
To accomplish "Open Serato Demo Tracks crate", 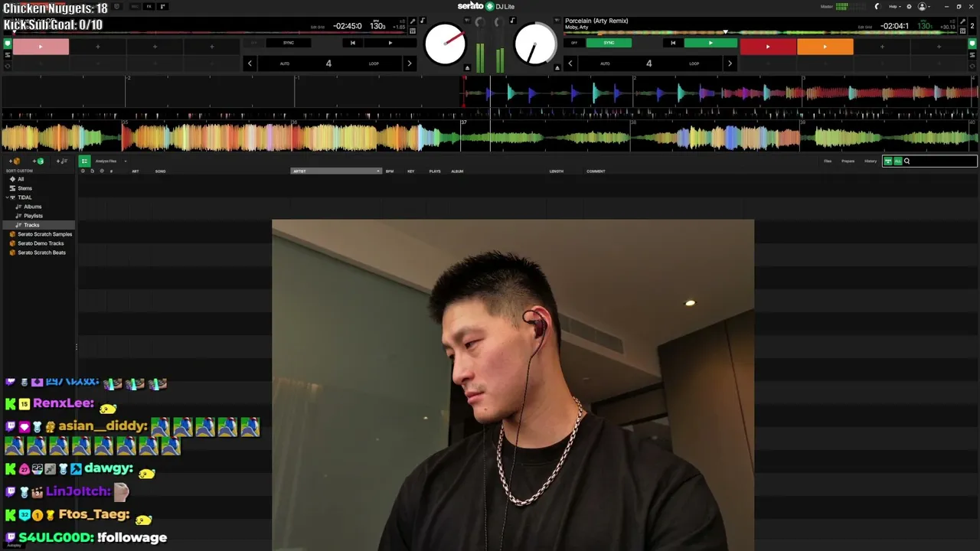I will [41, 243].
